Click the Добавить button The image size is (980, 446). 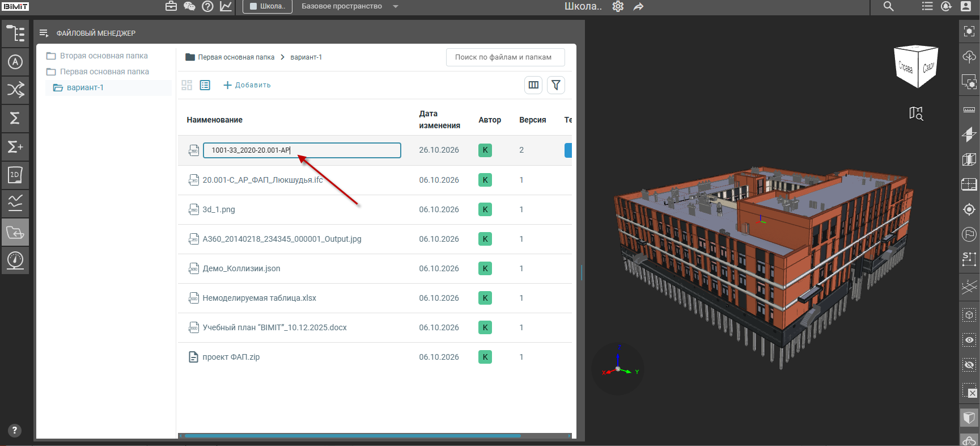[x=247, y=85]
